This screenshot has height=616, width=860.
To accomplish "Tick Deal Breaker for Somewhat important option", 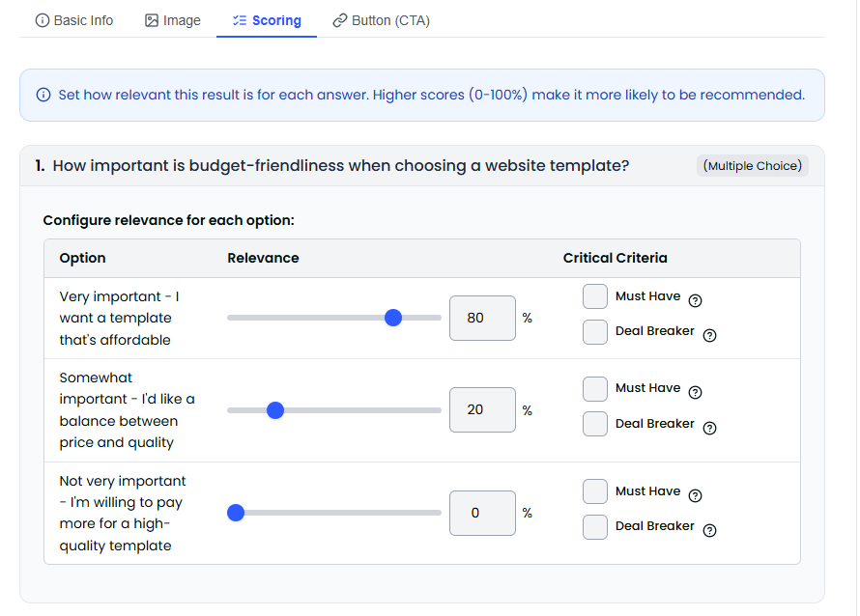I will (595, 424).
